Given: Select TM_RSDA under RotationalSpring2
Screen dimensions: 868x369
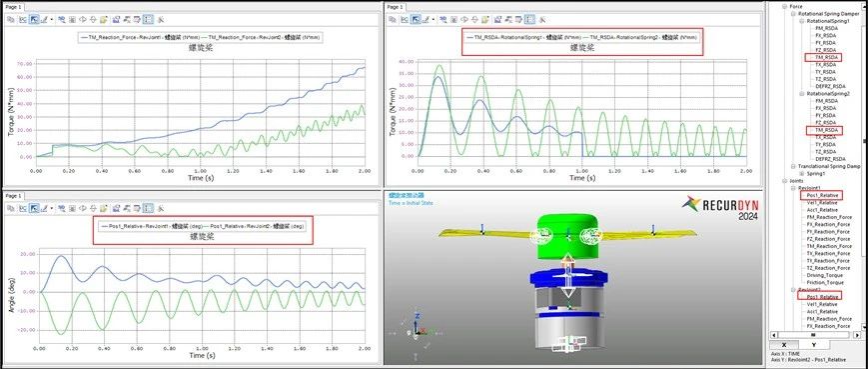Looking at the screenshot, I should (x=827, y=130).
